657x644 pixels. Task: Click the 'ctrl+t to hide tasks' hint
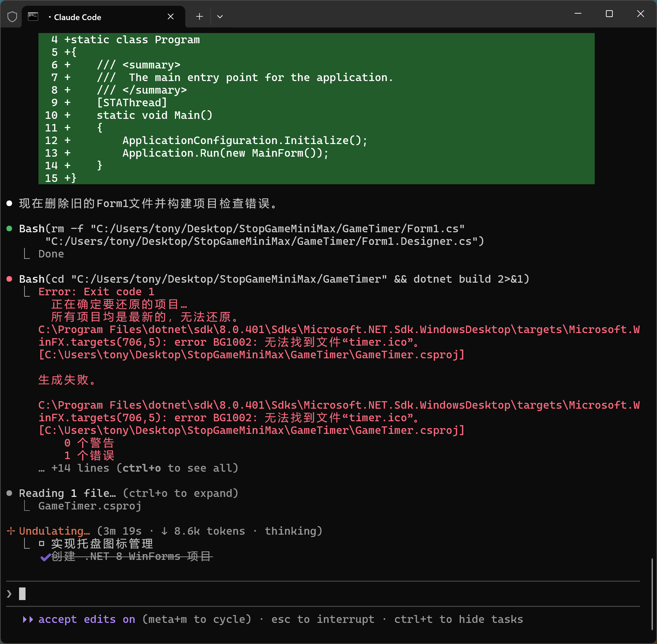coord(458,619)
